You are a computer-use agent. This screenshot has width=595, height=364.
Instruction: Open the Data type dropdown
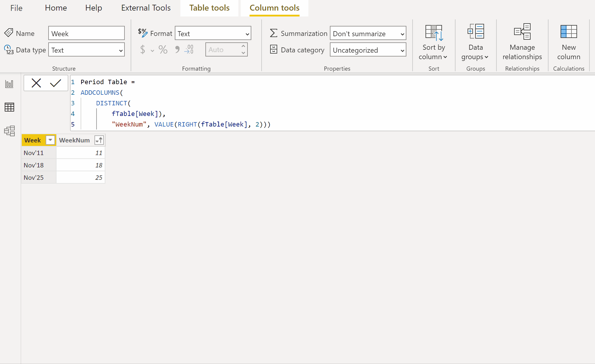(x=86, y=50)
